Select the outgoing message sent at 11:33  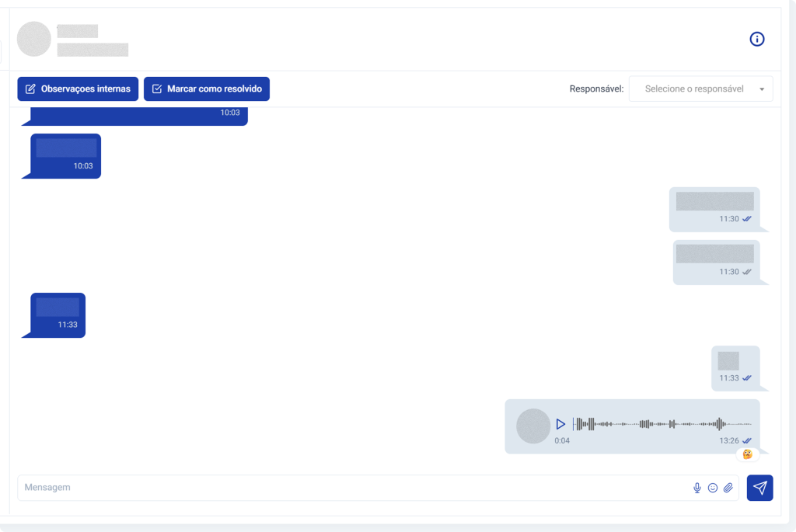735,367
